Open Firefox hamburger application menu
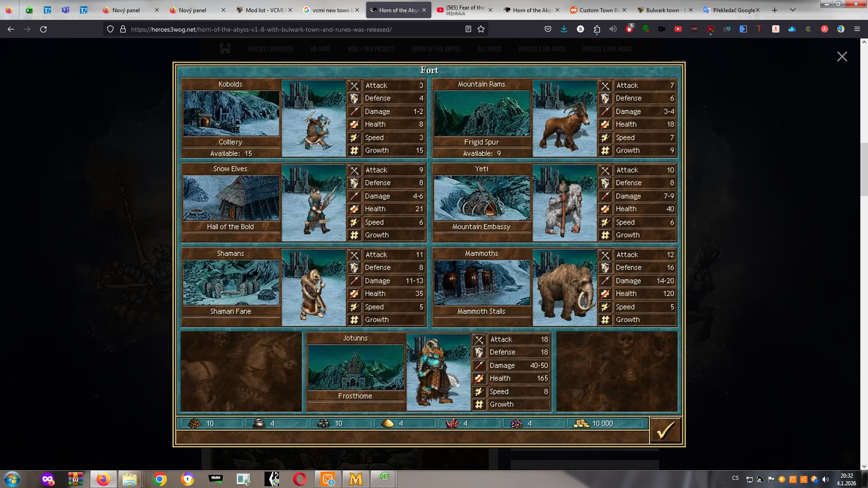 pyautogui.click(x=857, y=29)
